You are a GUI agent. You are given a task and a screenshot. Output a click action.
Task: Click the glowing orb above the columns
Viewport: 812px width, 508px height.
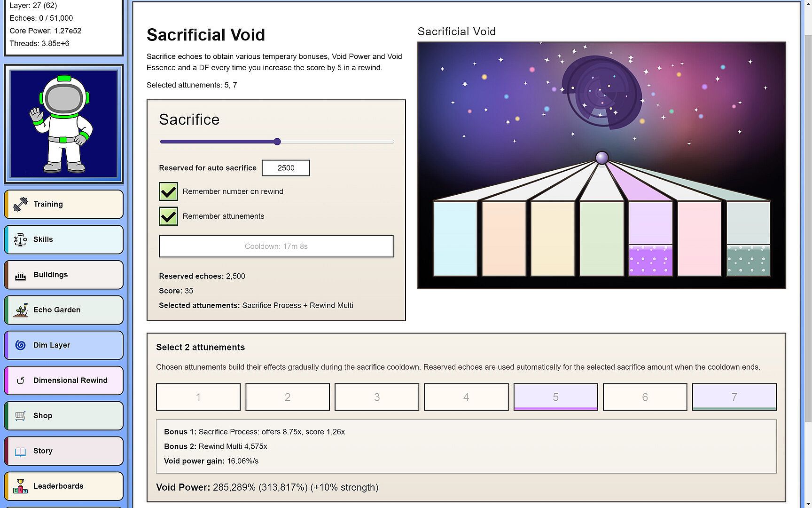coord(602,158)
